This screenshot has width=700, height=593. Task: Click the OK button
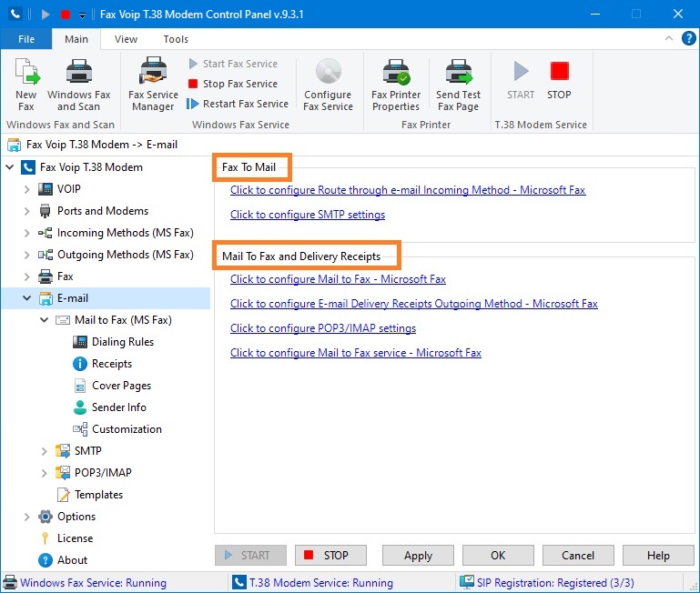pyautogui.click(x=498, y=556)
